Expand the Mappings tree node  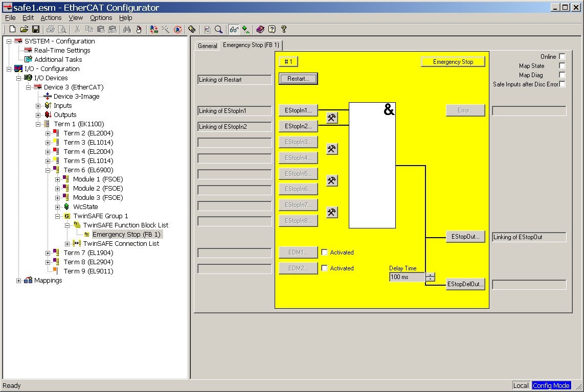[19, 281]
